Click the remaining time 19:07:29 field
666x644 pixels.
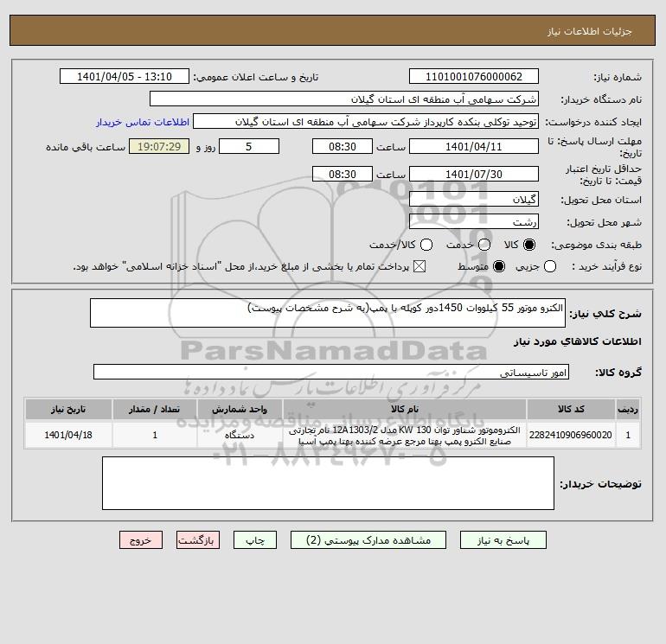pyautogui.click(x=159, y=146)
